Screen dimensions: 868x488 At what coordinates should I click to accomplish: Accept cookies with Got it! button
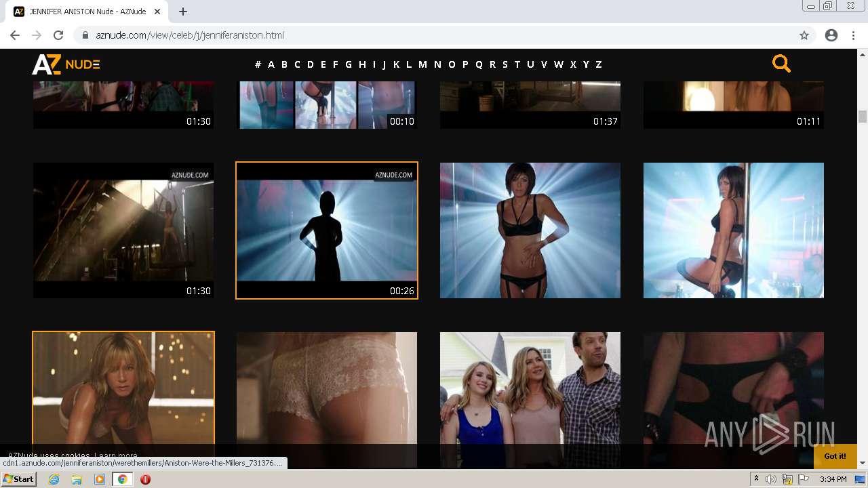click(x=835, y=456)
